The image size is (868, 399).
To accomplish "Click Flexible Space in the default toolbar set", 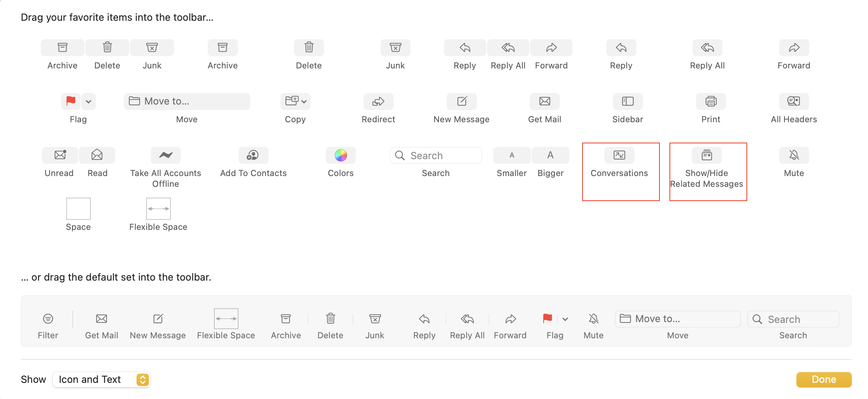I will (226, 319).
